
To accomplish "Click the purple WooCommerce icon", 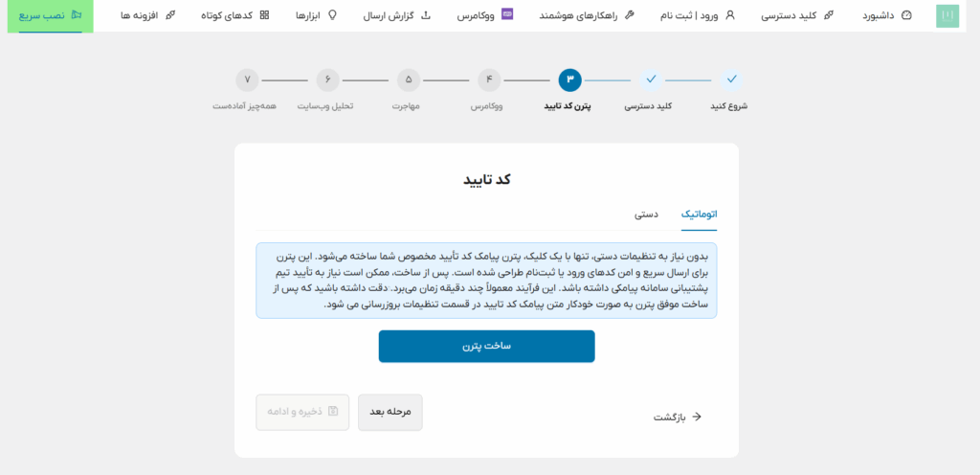I will 507,15.
